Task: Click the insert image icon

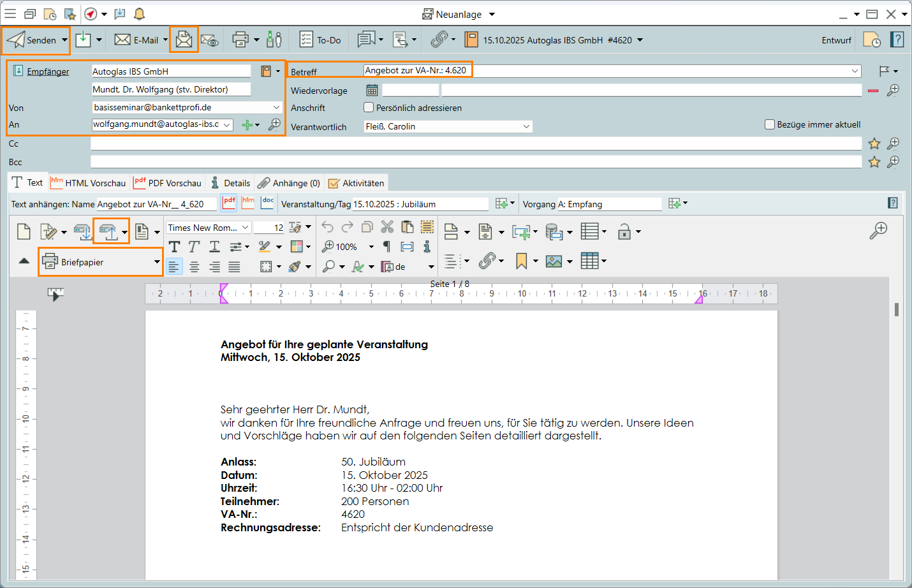Action: point(554,261)
